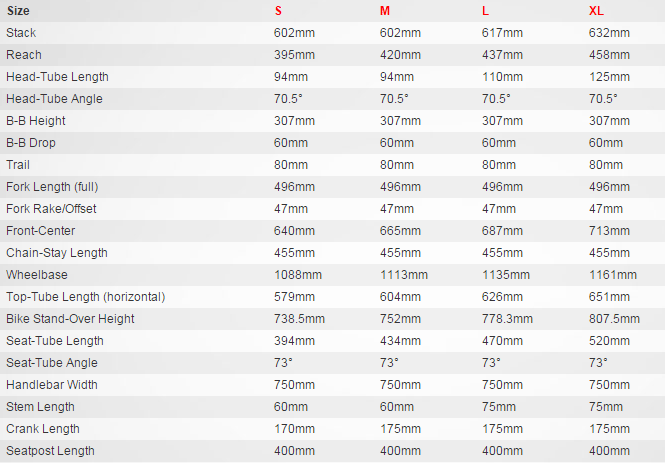This screenshot has height=463, width=665.
Task: Click the Stack row label
Action: click(x=21, y=33)
